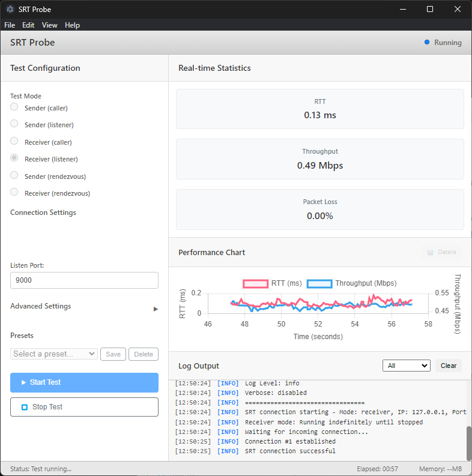Open the File menu
This screenshot has height=476, width=472.
coord(10,25)
